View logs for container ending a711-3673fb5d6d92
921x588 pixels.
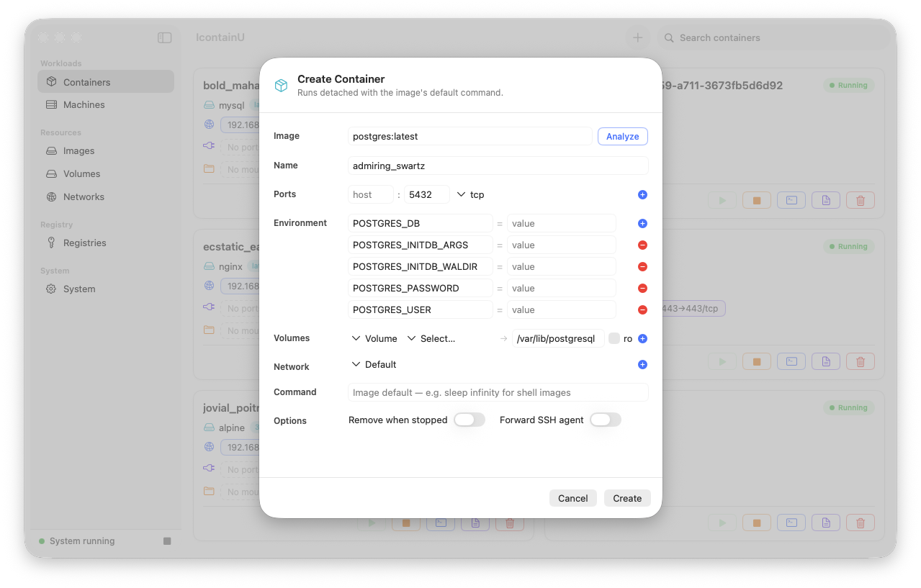click(826, 201)
